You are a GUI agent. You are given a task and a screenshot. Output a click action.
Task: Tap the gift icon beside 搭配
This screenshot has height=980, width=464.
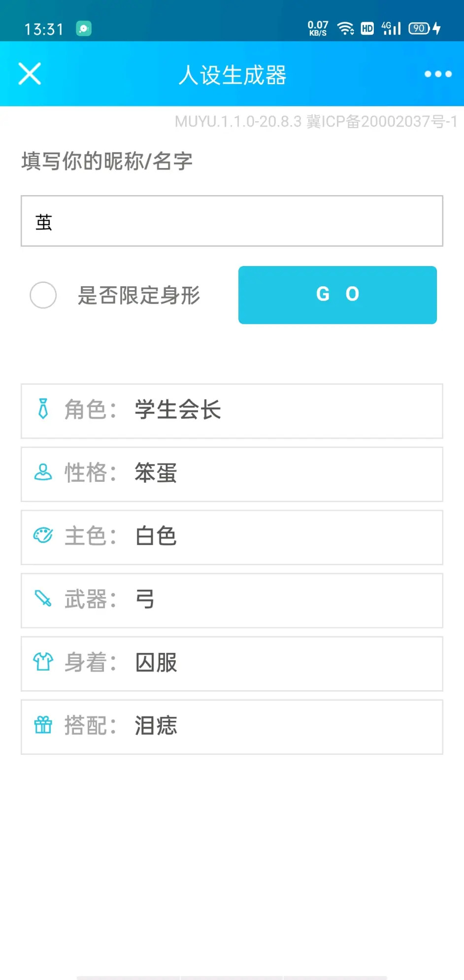coord(43,725)
